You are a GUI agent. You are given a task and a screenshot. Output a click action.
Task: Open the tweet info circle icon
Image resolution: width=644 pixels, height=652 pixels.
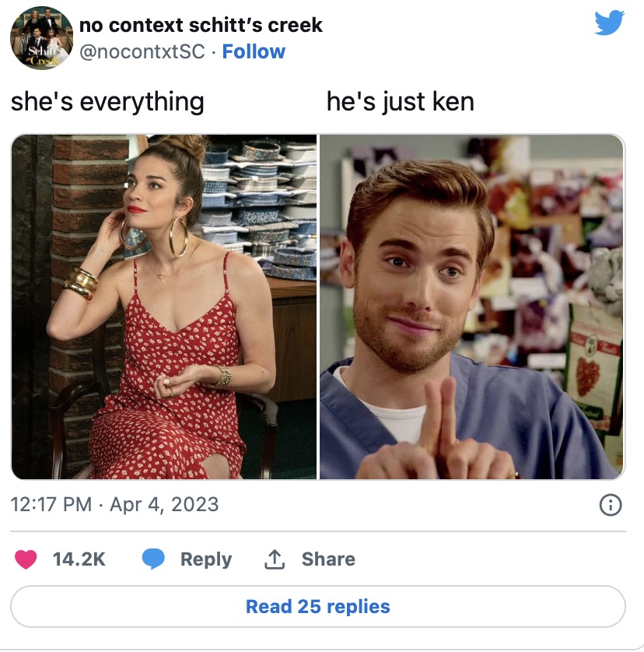pos(611,505)
